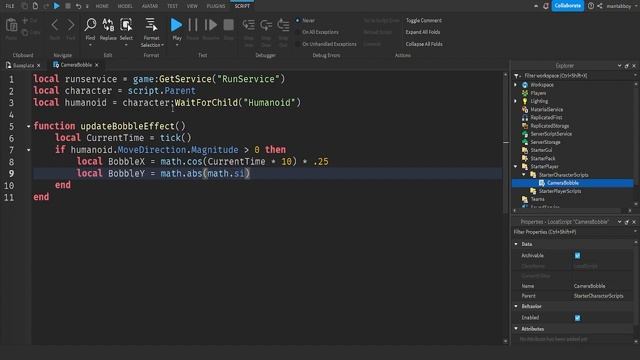Click the Format Selection icon
Viewport: 640px width, 360px height.
(151, 24)
